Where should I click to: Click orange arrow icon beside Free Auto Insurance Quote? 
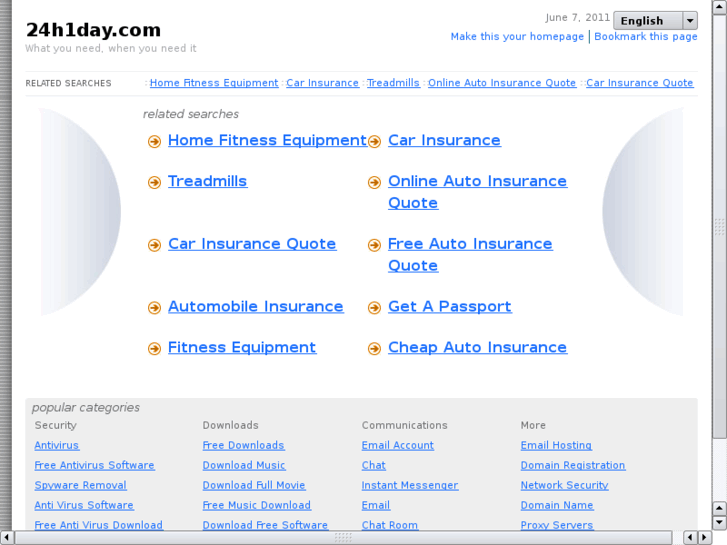point(374,245)
